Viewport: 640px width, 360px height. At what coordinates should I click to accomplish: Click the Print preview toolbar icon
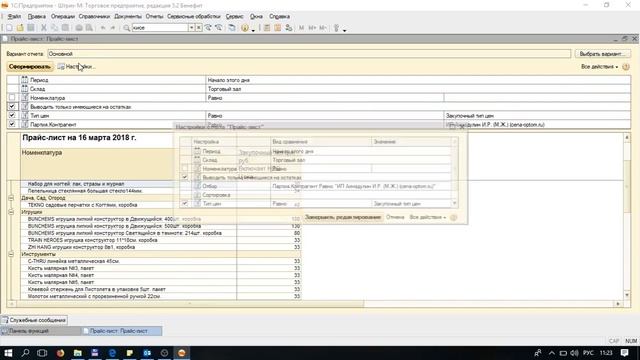pos(89,28)
